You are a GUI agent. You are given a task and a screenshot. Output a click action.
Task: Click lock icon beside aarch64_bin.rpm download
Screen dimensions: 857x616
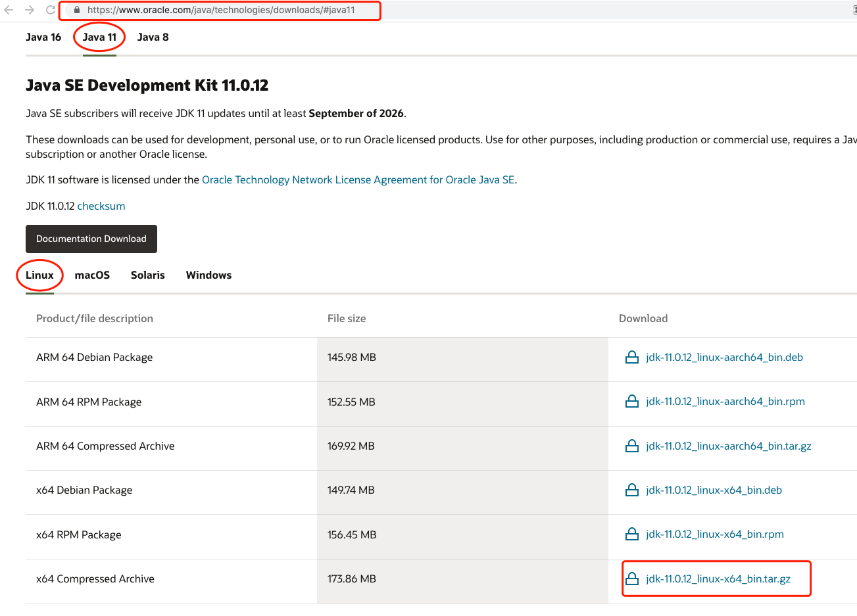pyautogui.click(x=632, y=402)
